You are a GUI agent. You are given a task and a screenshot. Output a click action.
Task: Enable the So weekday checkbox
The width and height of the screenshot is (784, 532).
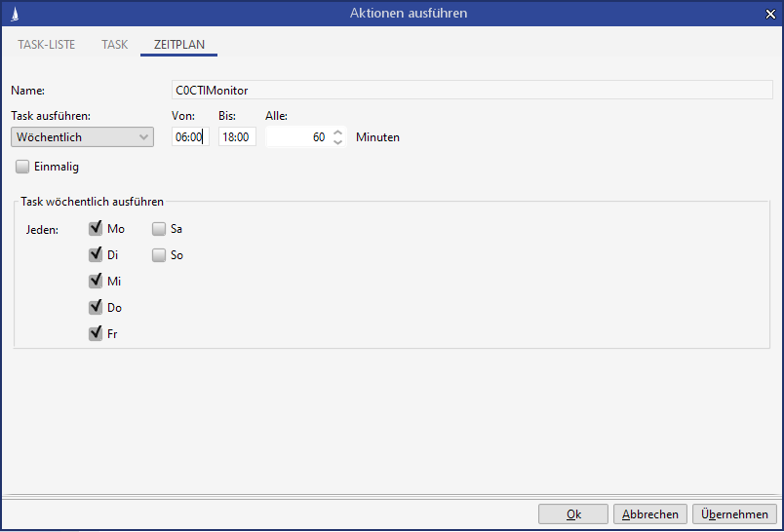click(159, 255)
